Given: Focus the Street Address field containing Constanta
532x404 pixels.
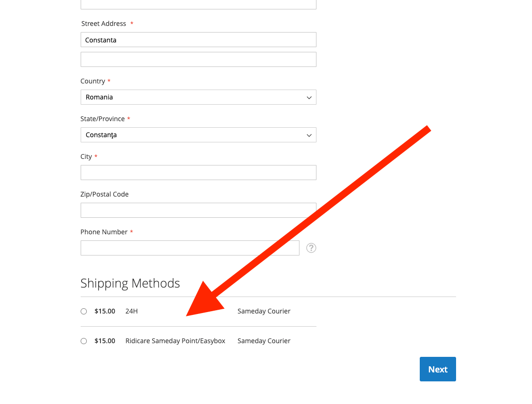Looking at the screenshot, I should 198,40.
